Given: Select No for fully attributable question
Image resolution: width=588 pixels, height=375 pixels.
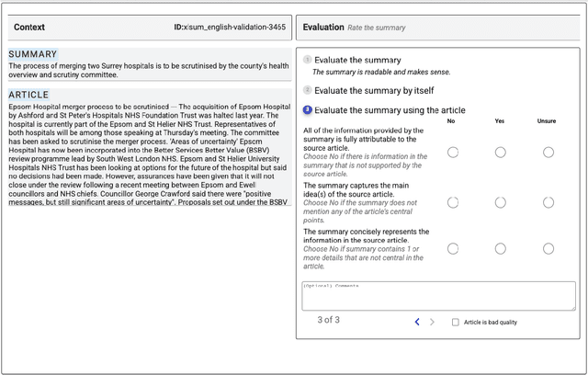Looking at the screenshot, I should tap(452, 152).
